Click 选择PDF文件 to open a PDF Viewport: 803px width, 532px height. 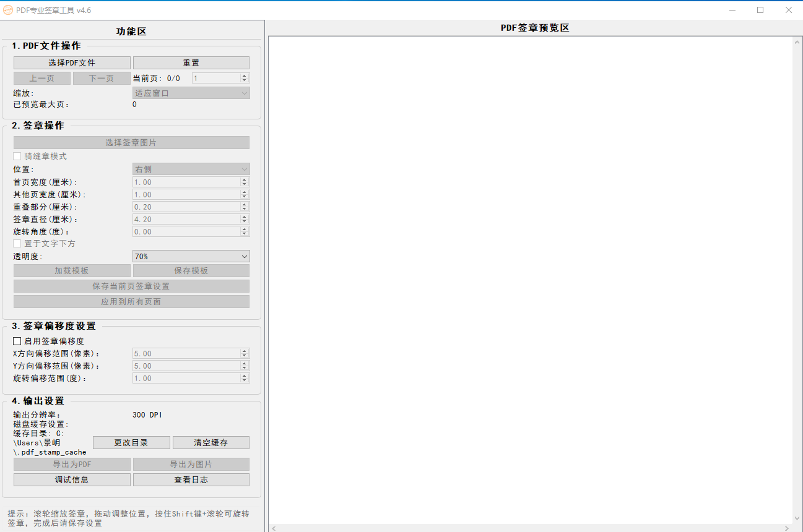click(x=71, y=62)
